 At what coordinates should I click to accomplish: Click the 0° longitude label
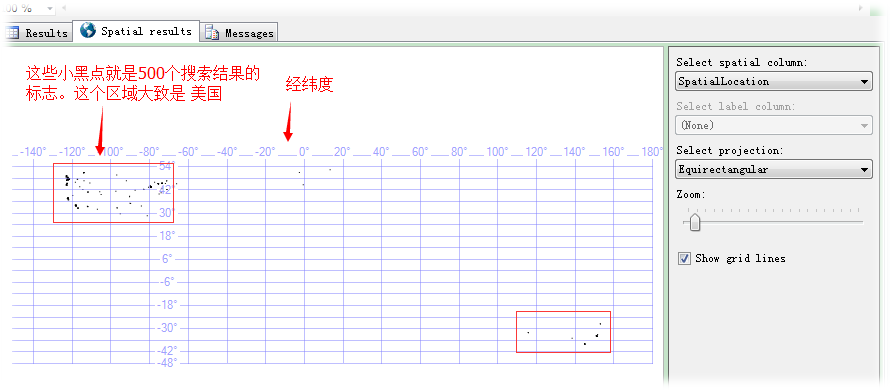tap(304, 152)
